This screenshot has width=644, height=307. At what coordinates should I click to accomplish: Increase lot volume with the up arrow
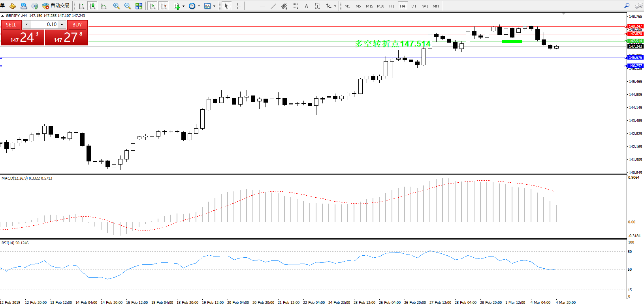(x=62, y=24)
